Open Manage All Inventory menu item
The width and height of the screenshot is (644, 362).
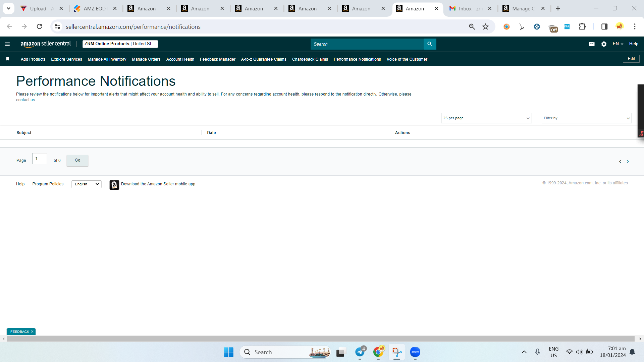[x=107, y=59]
